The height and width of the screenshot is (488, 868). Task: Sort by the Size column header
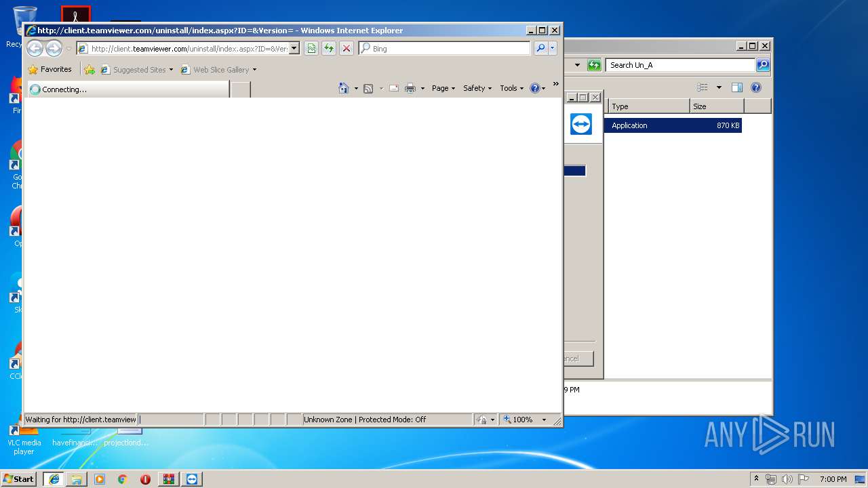click(717, 106)
